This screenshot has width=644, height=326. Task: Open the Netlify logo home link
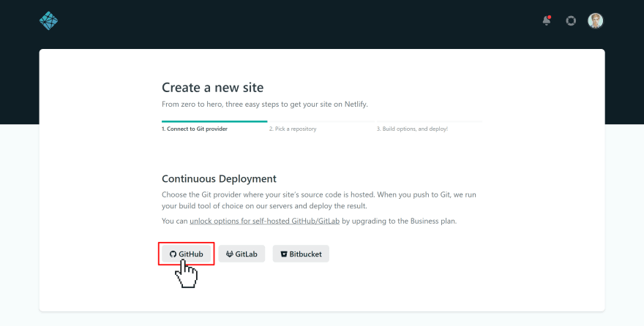[x=48, y=21]
